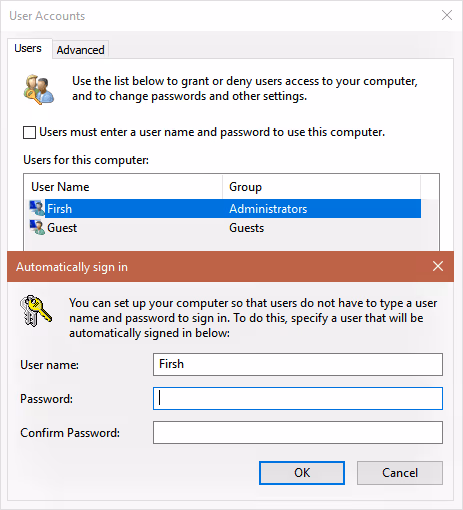Click the Administrators group cell
The image size is (463, 510).
(268, 209)
